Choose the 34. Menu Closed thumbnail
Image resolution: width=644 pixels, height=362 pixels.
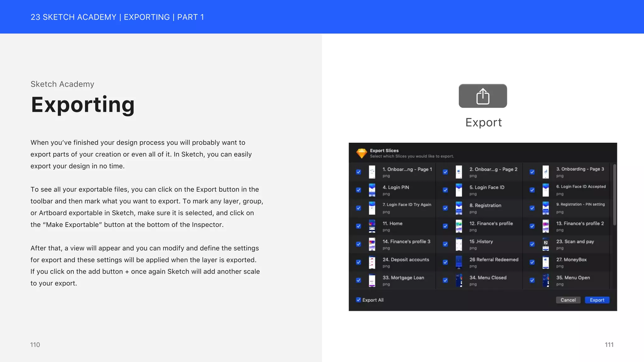(x=459, y=280)
